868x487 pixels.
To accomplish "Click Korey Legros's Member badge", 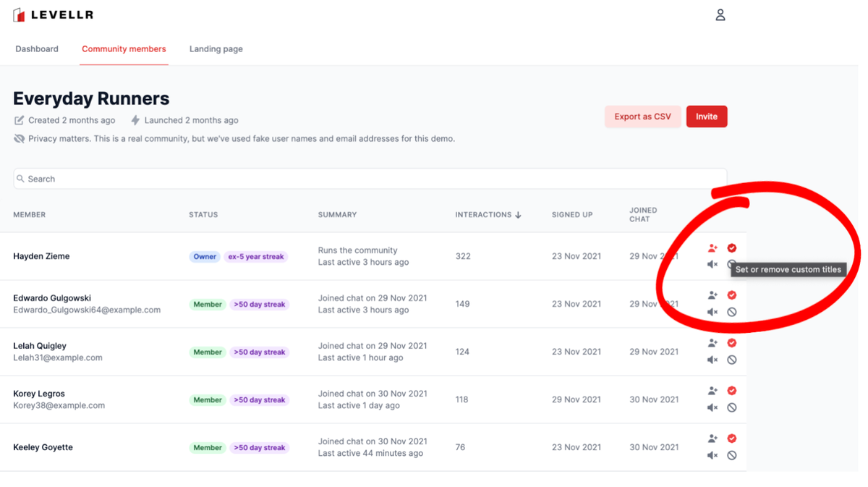I will coord(208,400).
